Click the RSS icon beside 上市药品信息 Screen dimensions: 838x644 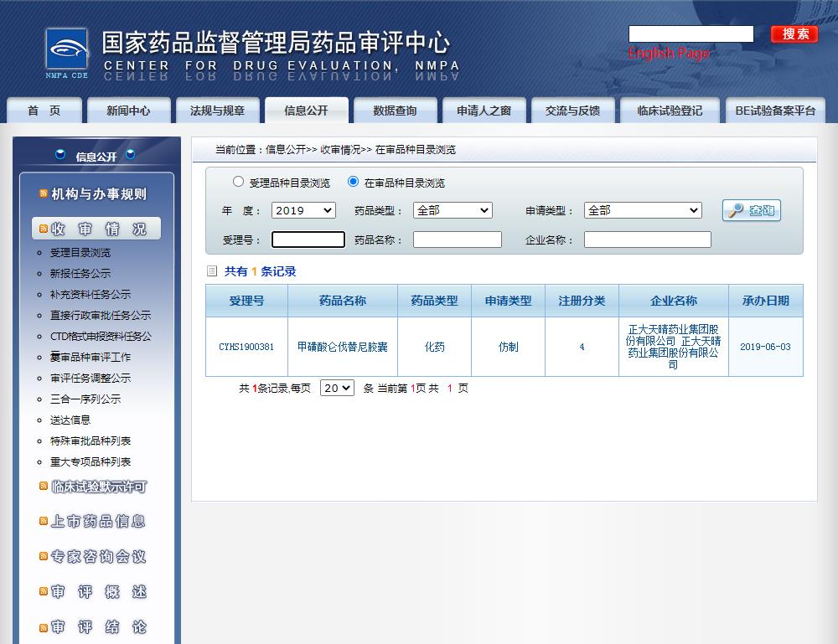pyautogui.click(x=44, y=521)
